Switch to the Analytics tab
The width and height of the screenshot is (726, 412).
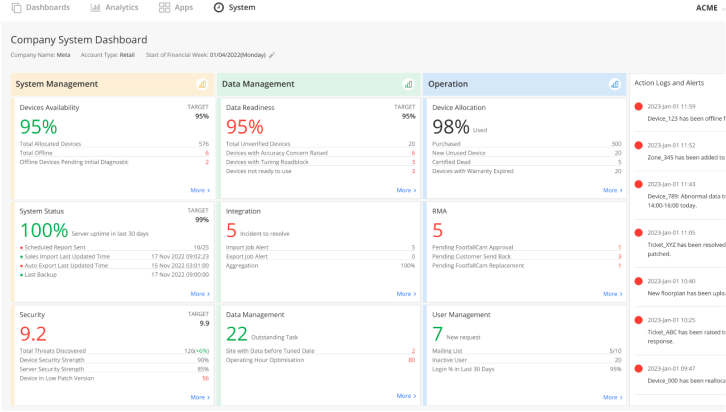(114, 7)
